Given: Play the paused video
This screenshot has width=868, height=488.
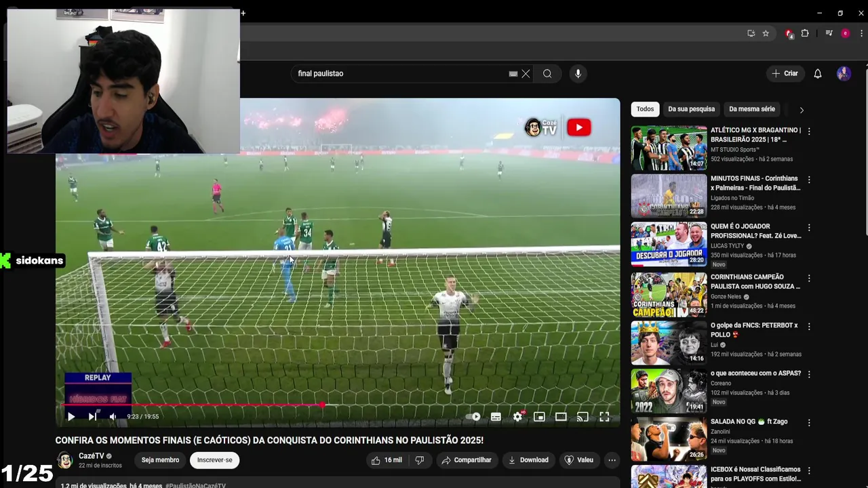Looking at the screenshot, I should (x=71, y=417).
